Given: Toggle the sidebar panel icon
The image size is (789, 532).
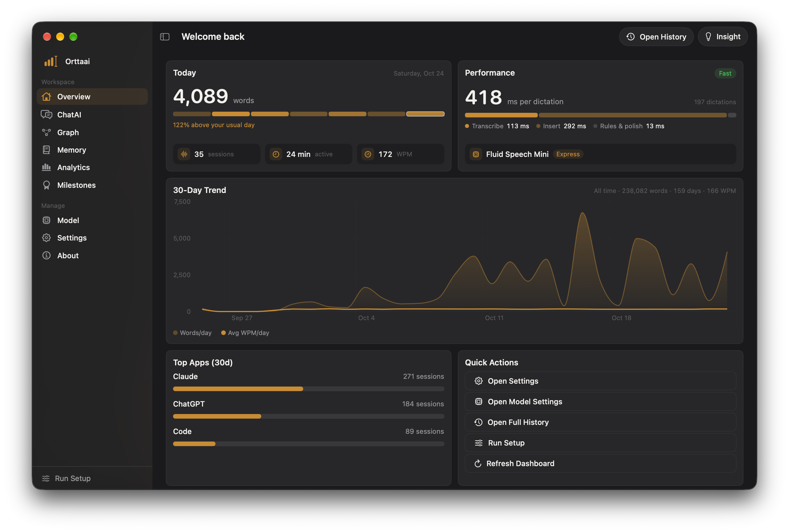Looking at the screenshot, I should pos(165,37).
